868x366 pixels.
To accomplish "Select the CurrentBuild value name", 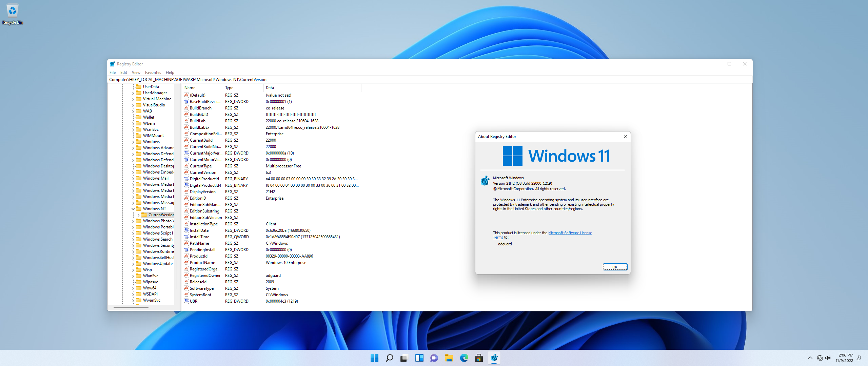I will point(201,140).
